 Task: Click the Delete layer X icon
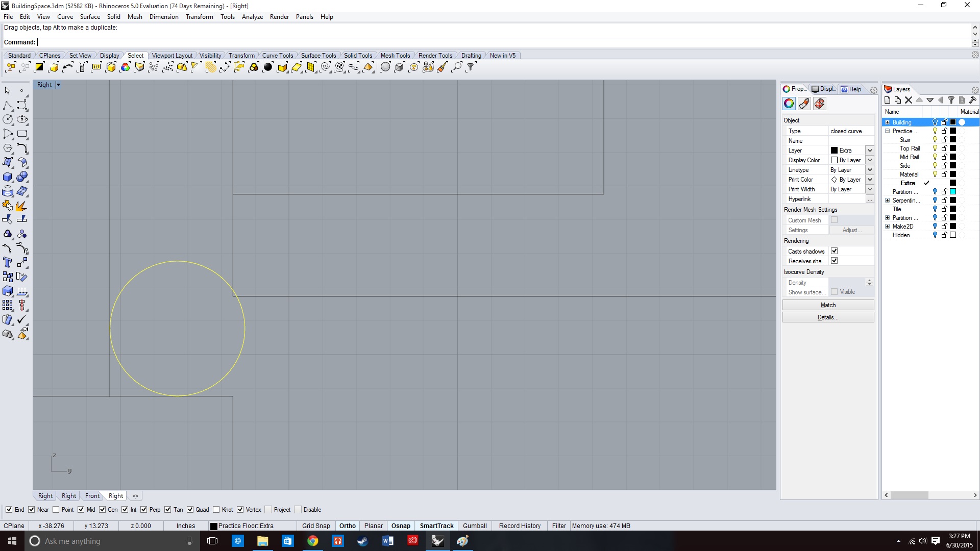(908, 100)
